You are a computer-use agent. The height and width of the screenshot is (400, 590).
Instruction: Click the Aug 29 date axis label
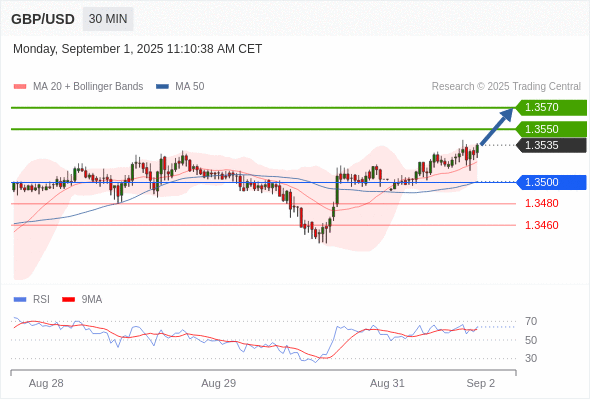[x=219, y=383]
